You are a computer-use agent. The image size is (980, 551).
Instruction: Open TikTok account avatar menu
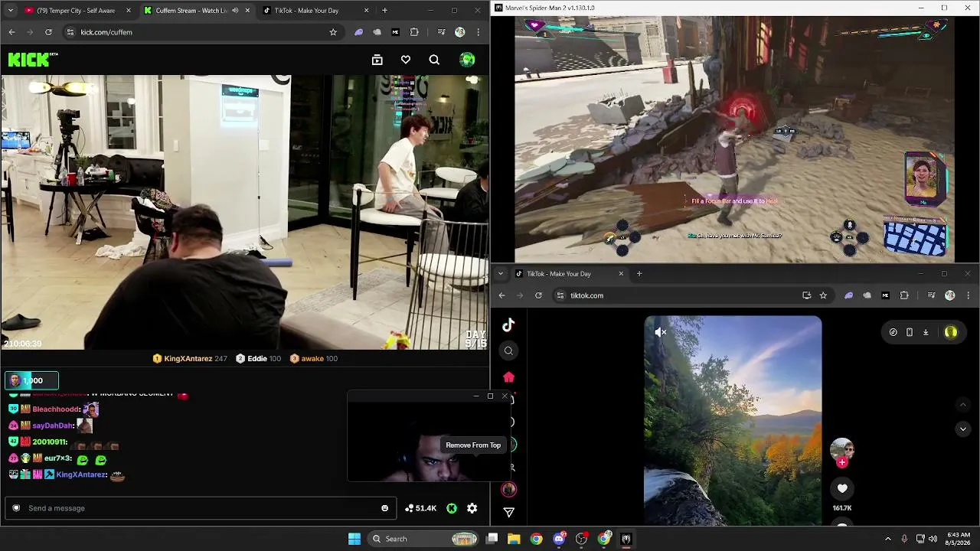[x=951, y=332]
